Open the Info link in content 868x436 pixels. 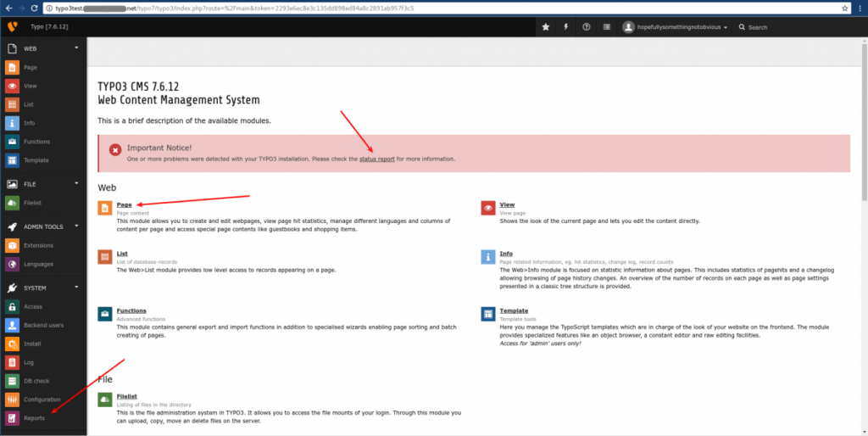point(506,254)
